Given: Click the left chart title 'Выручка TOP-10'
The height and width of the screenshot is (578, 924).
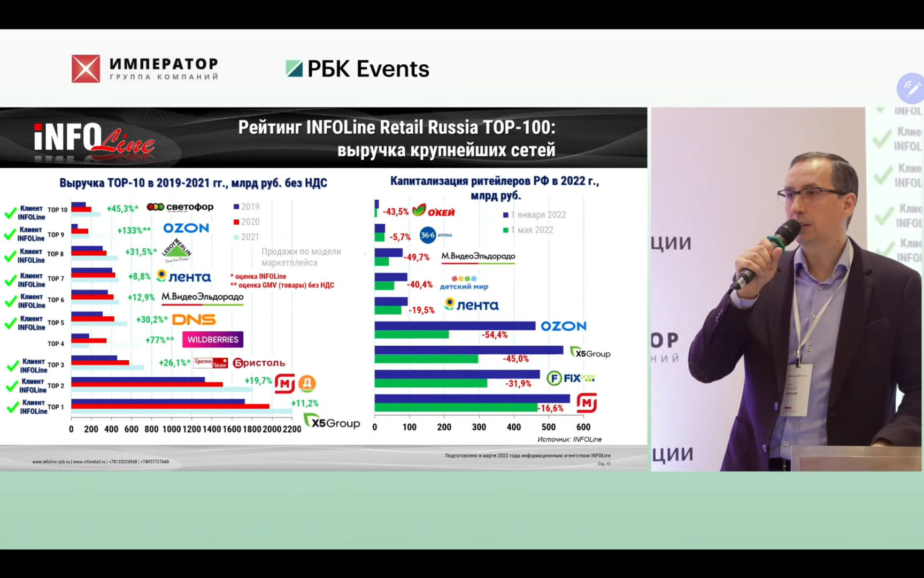Looking at the screenshot, I should [193, 183].
